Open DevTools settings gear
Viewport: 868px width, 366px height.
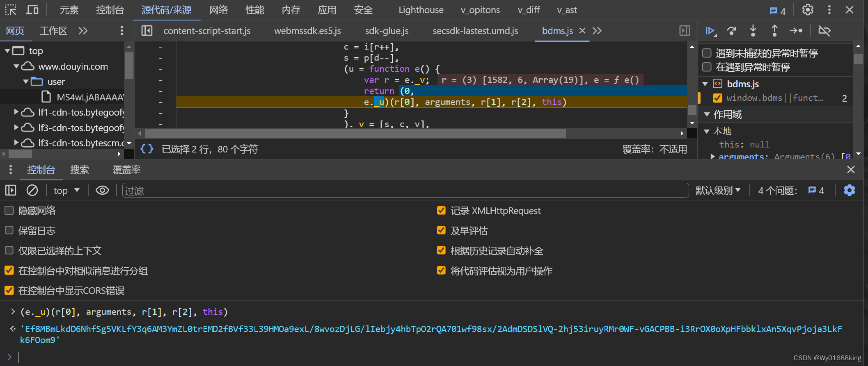[808, 10]
